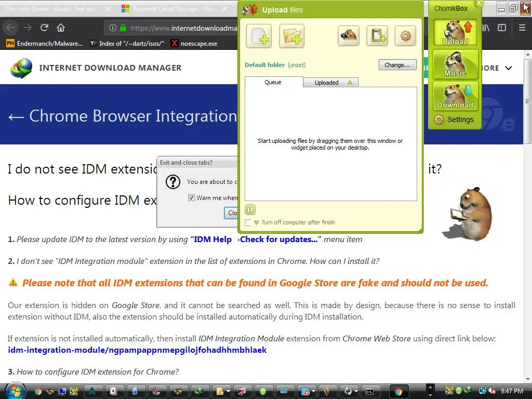Follow the Check for updates... link

(280, 240)
